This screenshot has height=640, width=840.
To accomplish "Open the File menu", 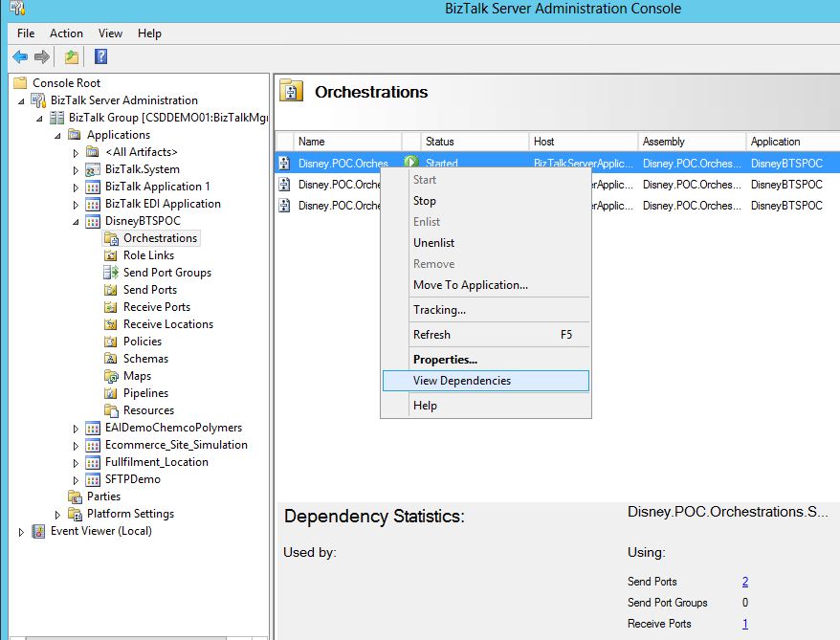I will point(26,33).
